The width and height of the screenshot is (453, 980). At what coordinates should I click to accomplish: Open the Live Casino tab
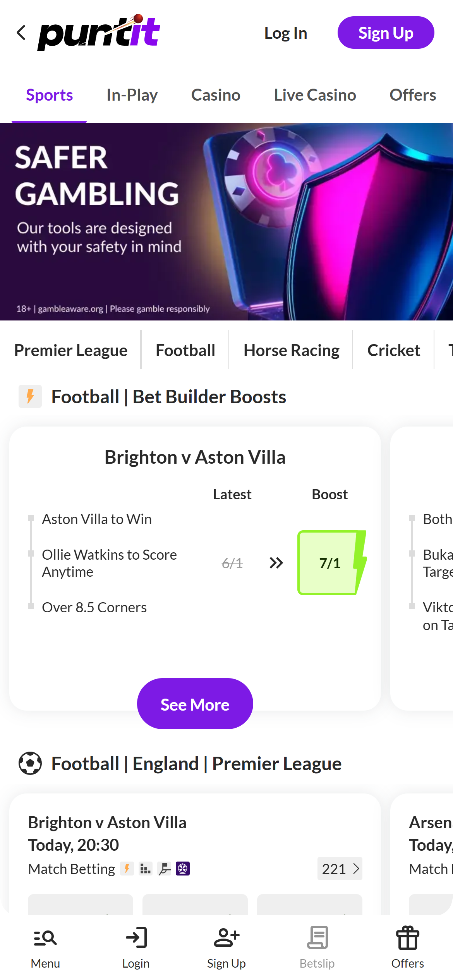(x=315, y=95)
